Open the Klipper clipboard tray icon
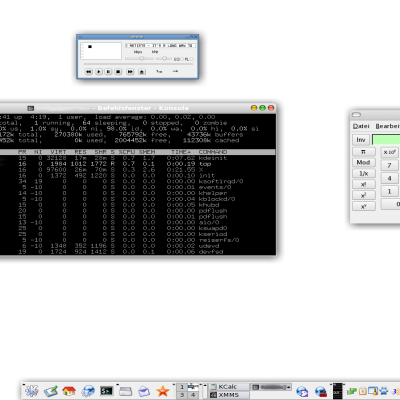 click(x=362, y=391)
